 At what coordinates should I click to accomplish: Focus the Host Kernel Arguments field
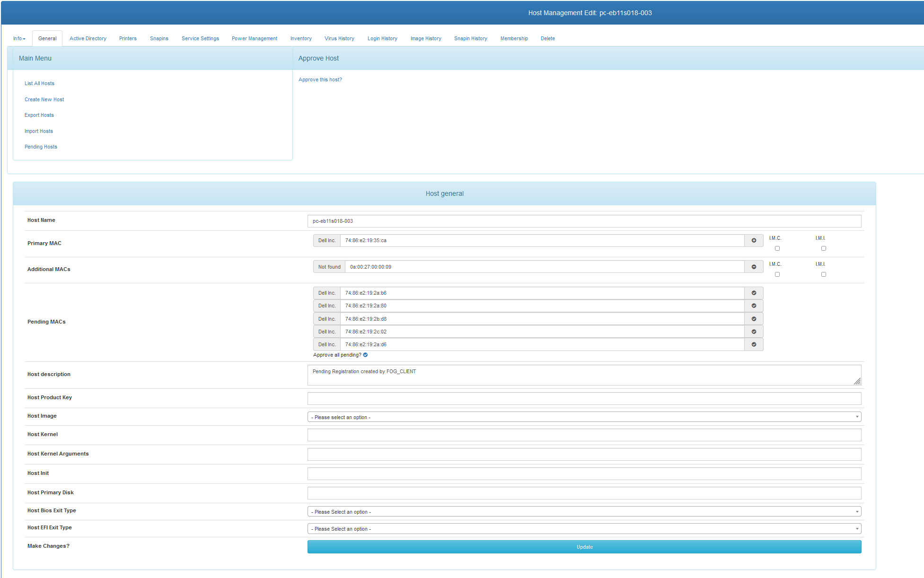coord(584,455)
